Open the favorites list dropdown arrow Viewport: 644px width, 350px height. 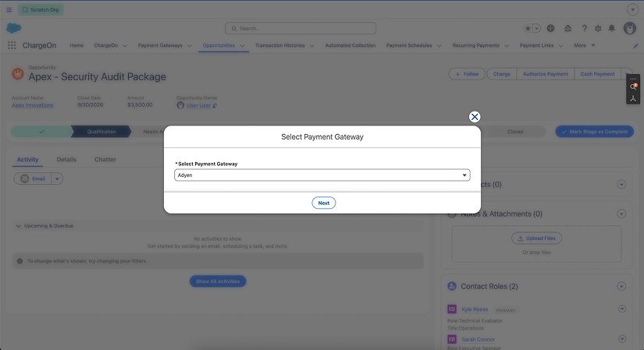point(536,28)
